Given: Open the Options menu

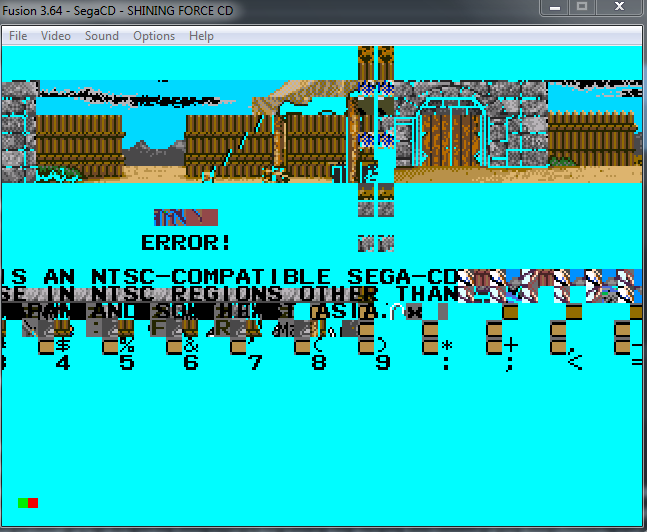Looking at the screenshot, I should coord(154,36).
